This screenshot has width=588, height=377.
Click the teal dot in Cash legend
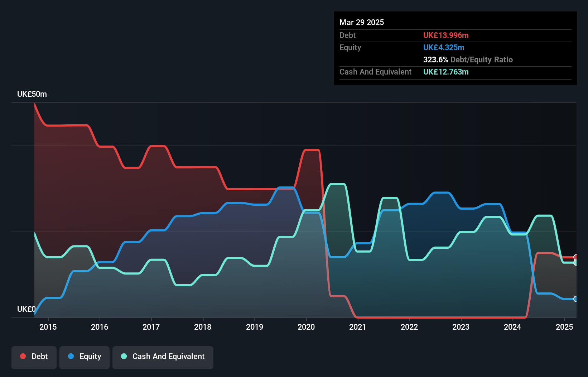click(124, 356)
